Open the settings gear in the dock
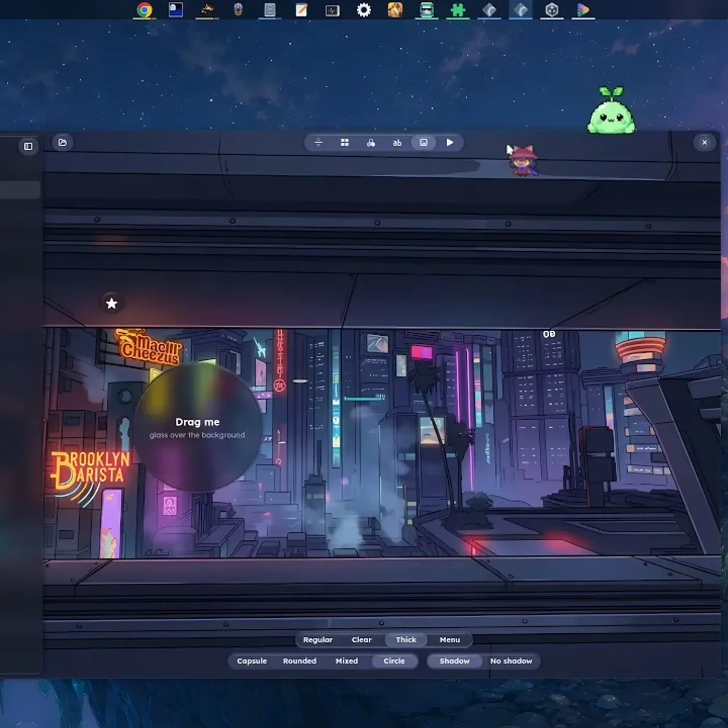The height and width of the screenshot is (728, 728). [364, 10]
